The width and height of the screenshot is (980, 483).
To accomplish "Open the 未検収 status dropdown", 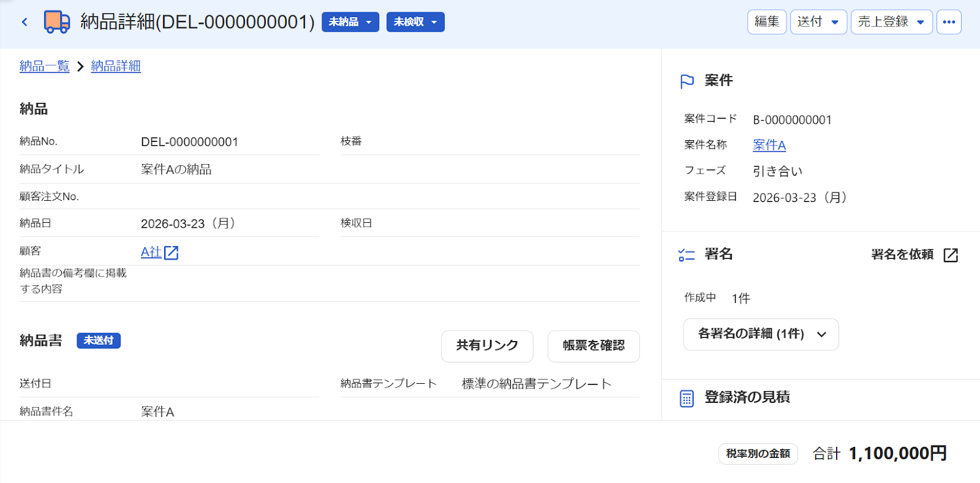I will click(415, 22).
